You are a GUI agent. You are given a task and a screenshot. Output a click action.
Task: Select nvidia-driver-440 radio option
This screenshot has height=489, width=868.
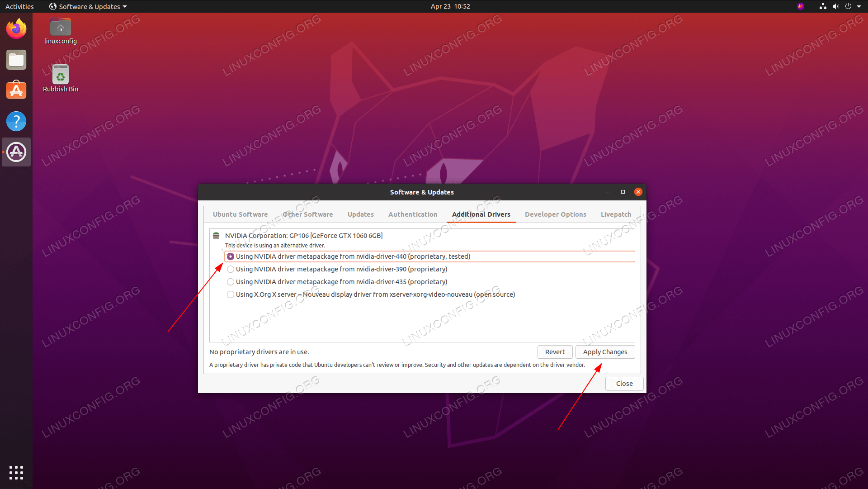pos(231,256)
